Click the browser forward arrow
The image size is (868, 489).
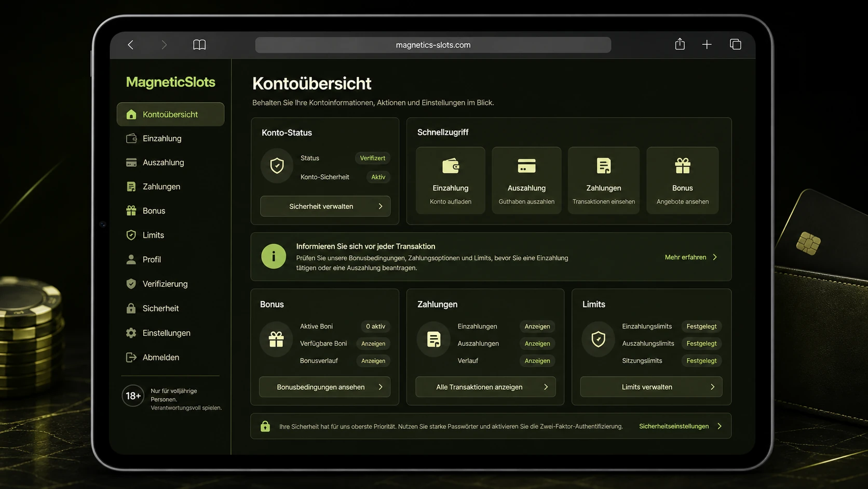click(164, 45)
